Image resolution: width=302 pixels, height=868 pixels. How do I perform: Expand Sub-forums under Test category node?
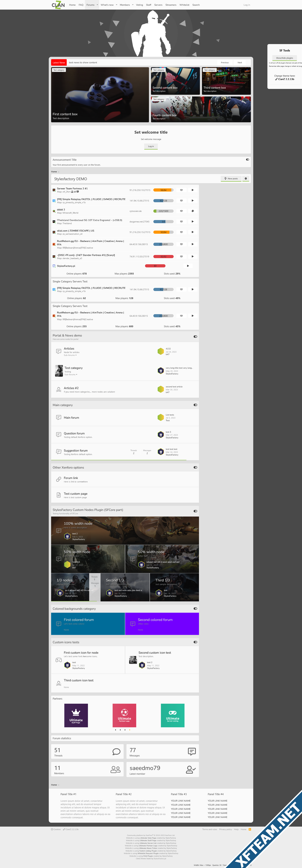(x=71, y=374)
